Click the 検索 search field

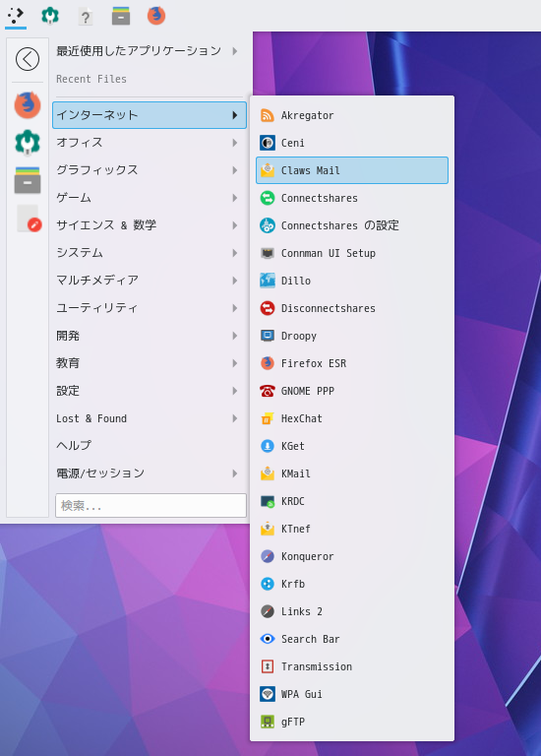pyautogui.click(x=150, y=505)
